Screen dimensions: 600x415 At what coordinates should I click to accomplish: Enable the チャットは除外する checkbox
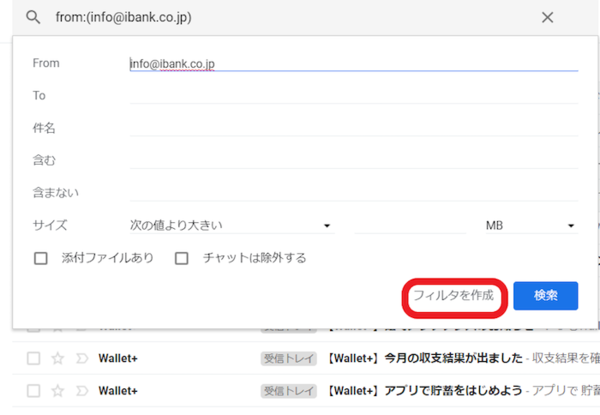point(181,258)
